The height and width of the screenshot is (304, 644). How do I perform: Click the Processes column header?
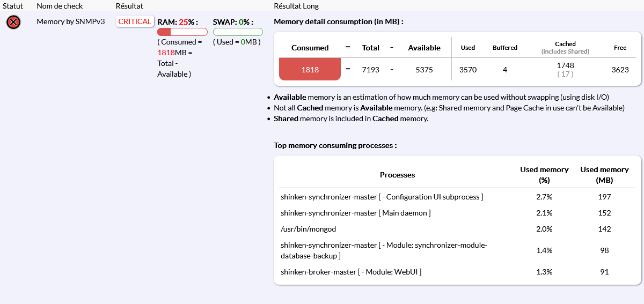(x=397, y=175)
